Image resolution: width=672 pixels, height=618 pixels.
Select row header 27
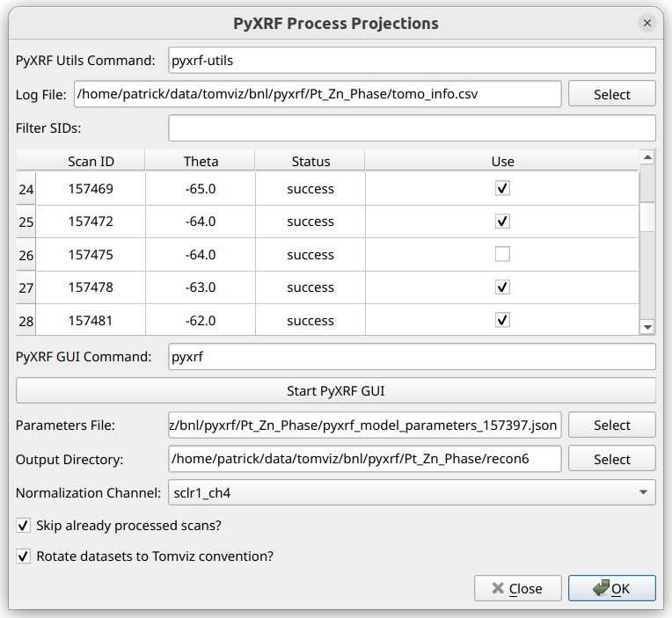click(x=26, y=287)
